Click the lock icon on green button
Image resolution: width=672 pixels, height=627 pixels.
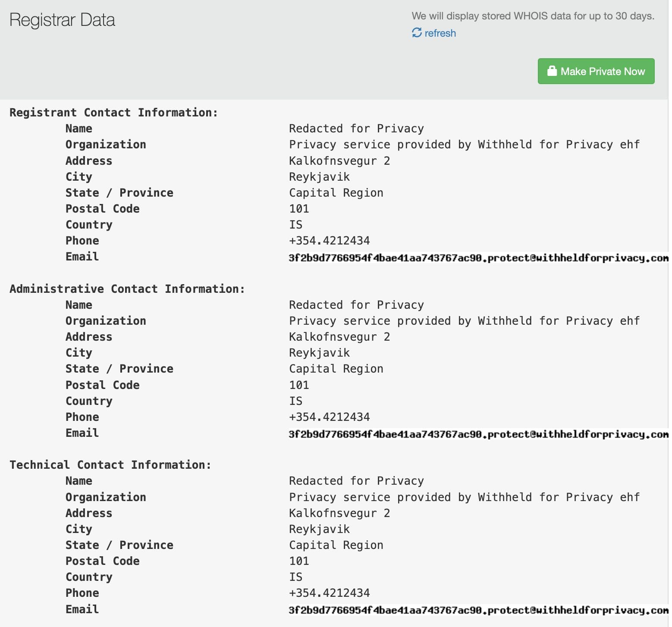click(552, 71)
